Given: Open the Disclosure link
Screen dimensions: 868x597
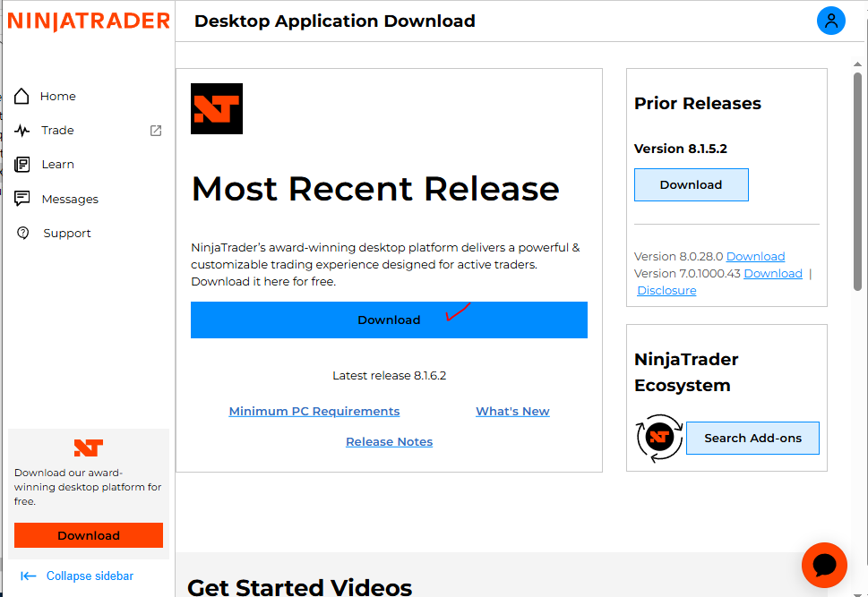Looking at the screenshot, I should click(666, 291).
